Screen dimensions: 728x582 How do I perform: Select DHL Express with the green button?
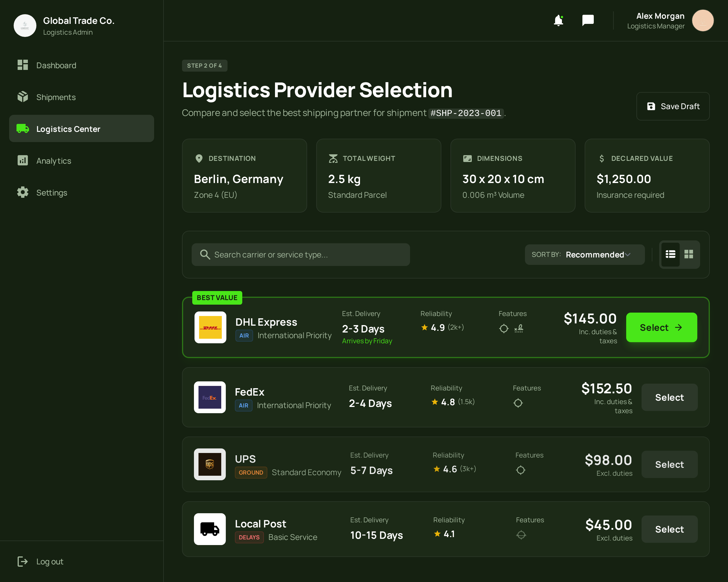point(661,327)
